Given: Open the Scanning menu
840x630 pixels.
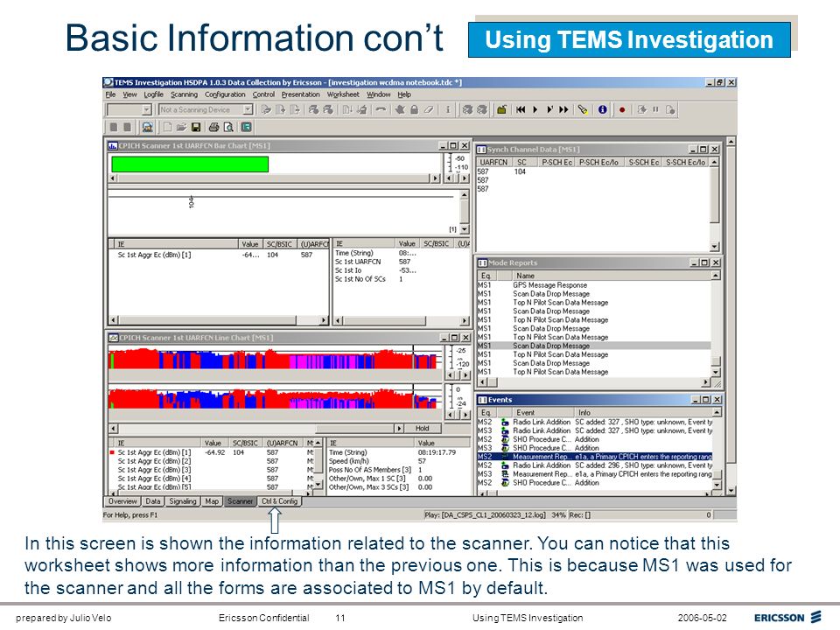Looking at the screenshot, I should click(184, 94).
